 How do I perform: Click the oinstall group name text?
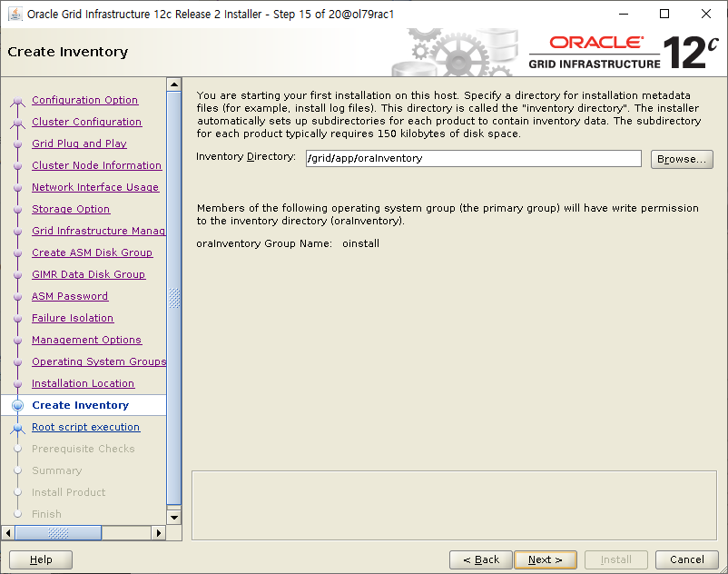(x=360, y=243)
